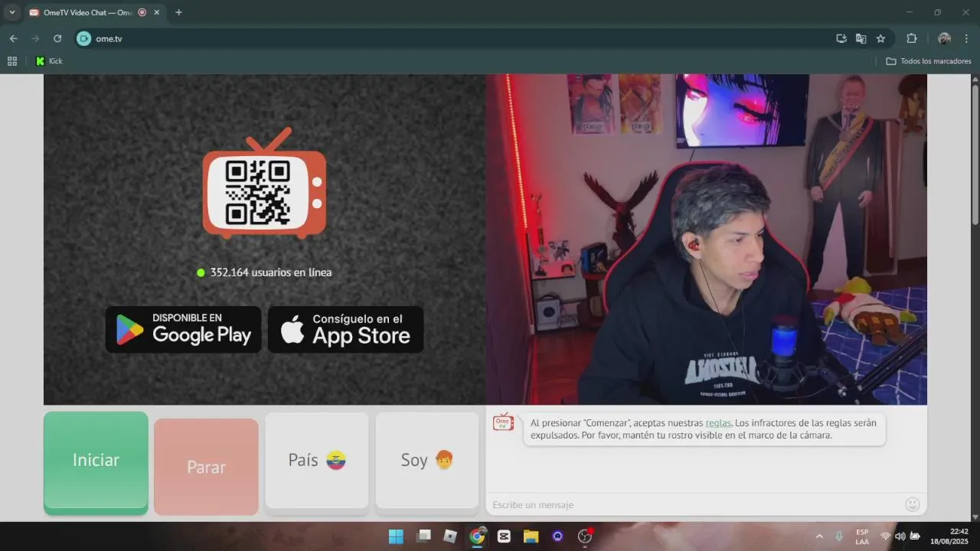Click the ome.tv address bar
This screenshot has height=551, width=980.
(459, 38)
